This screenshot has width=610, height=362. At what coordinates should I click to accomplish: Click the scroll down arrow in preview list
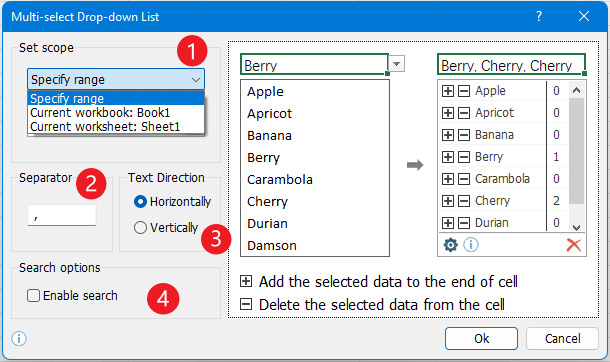click(x=577, y=227)
